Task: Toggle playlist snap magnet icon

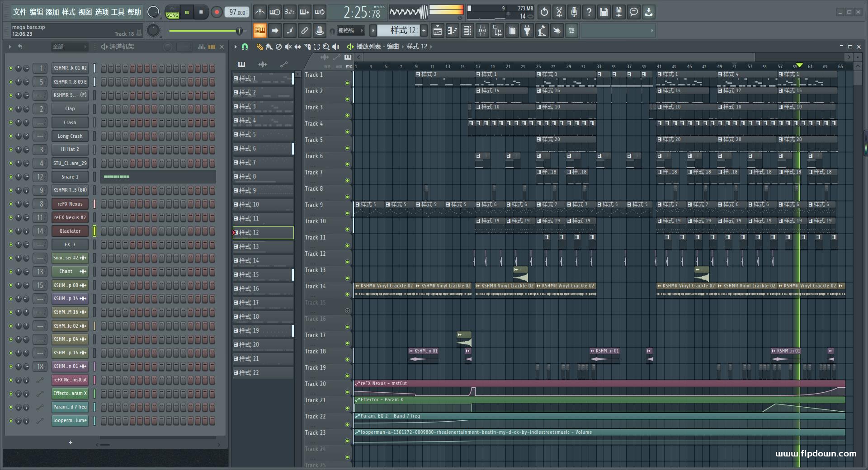Action: 245,47
